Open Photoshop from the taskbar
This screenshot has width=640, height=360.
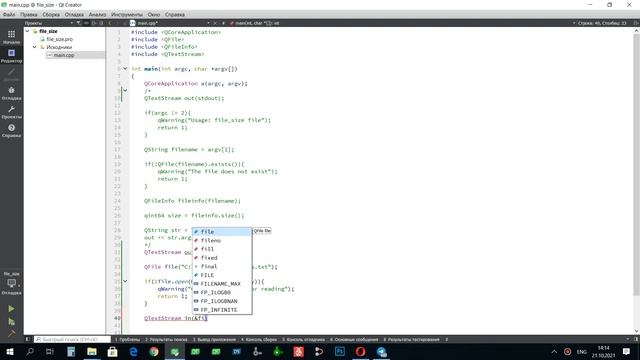click(340, 351)
